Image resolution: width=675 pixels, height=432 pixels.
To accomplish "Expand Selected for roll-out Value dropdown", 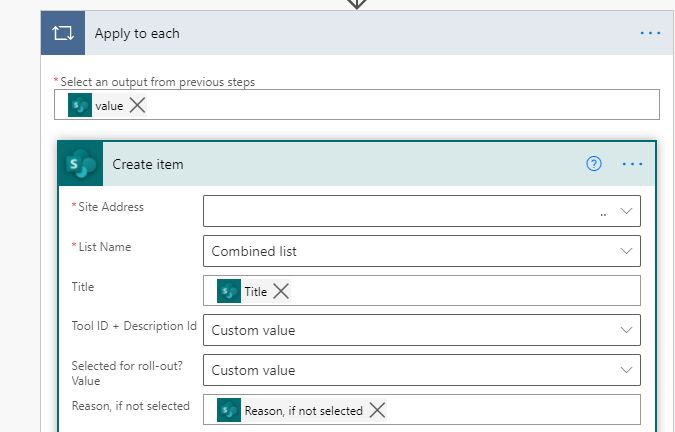I will (626, 370).
